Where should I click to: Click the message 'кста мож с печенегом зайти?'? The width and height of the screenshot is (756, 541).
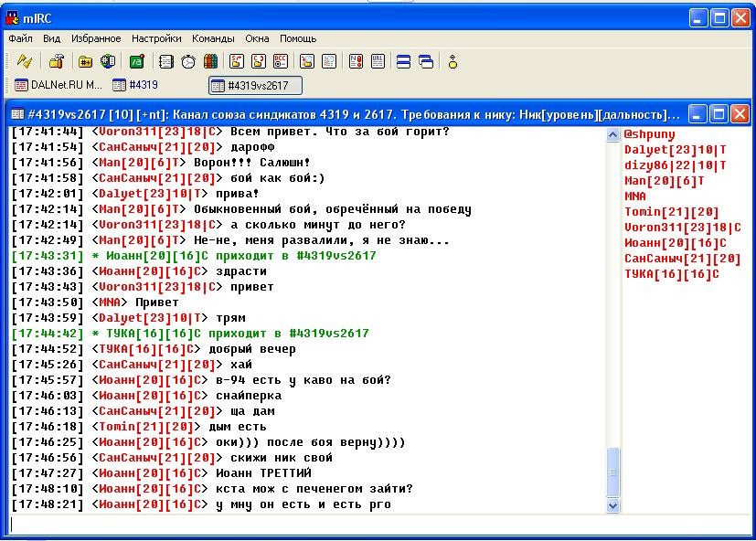[314, 488]
